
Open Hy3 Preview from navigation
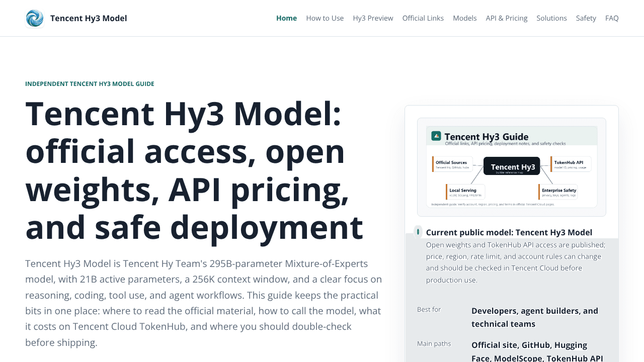point(373,18)
